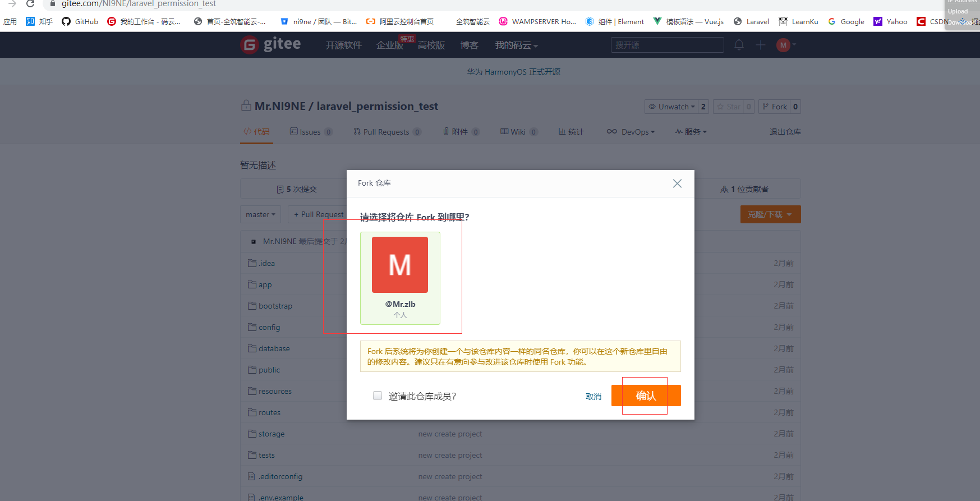Reload the page with browser refresh icon
Image resolution: width=980 pixels, height=501 pixels.
pos(30,4)
